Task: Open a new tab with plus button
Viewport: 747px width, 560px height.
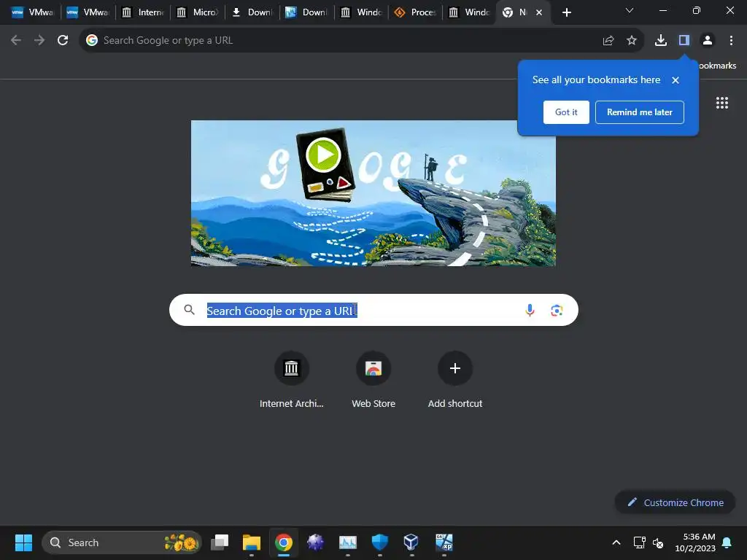Action: click(x=566, y=12)
